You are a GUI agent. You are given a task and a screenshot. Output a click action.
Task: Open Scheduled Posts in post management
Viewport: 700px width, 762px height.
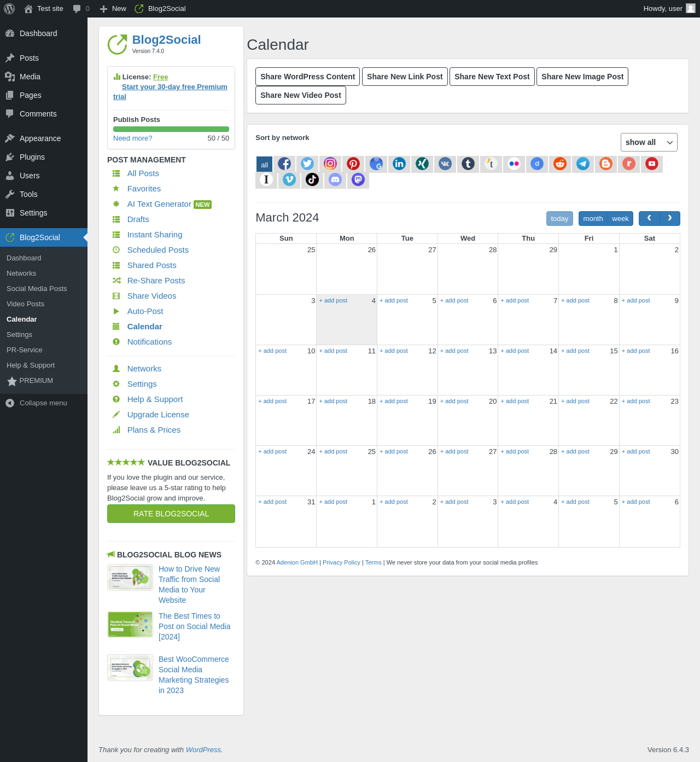pos(158,250)
